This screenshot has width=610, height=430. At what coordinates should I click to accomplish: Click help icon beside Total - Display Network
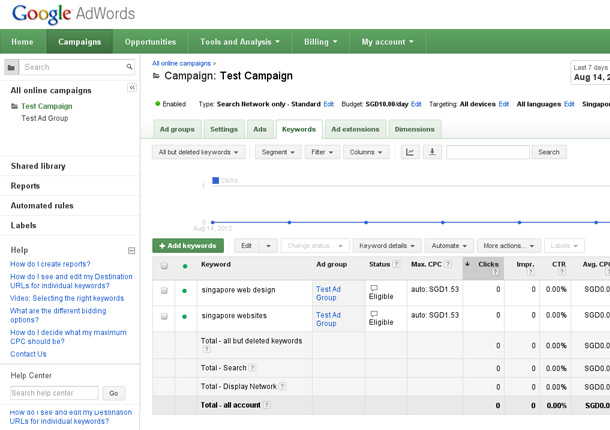[282, 386]
